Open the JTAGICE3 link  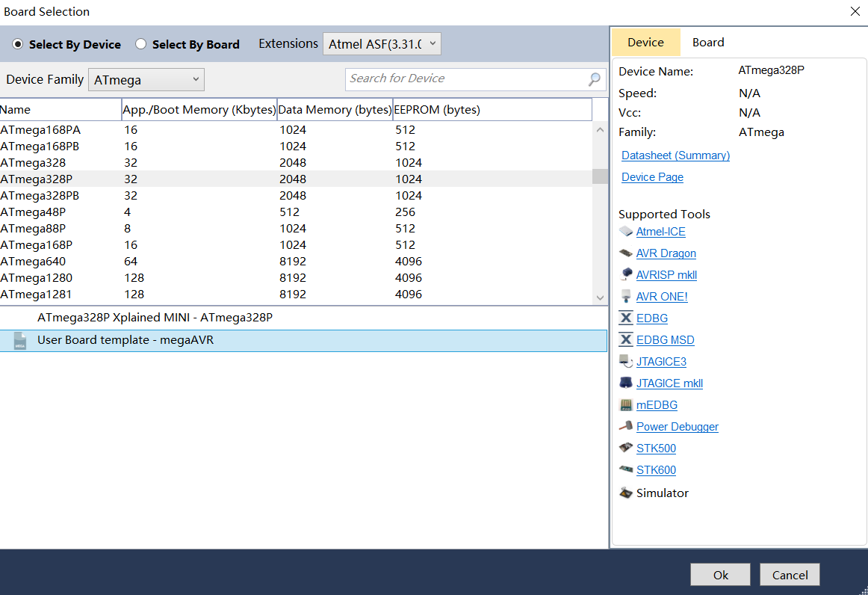point(661,361)
